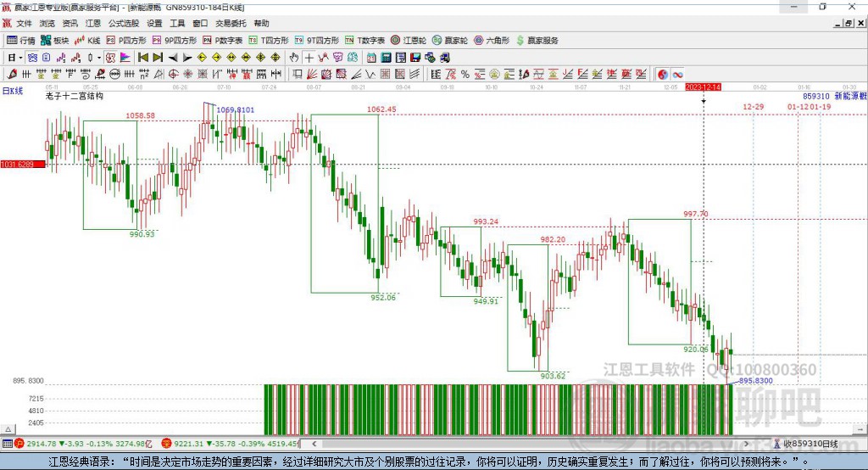Click the first yellow diamond arrow icon
This screenshot has height=470, width=868.
coord(202,58)
